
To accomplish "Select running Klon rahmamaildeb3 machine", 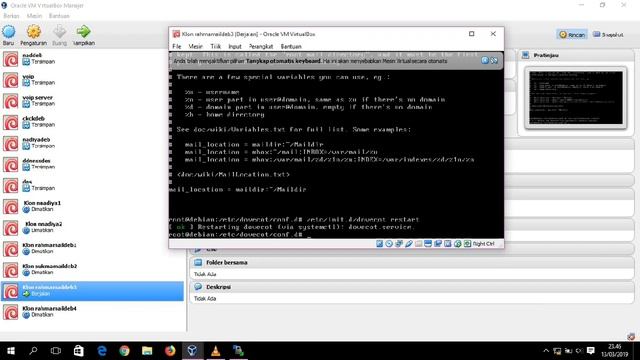I will click(x=93, y=291).
